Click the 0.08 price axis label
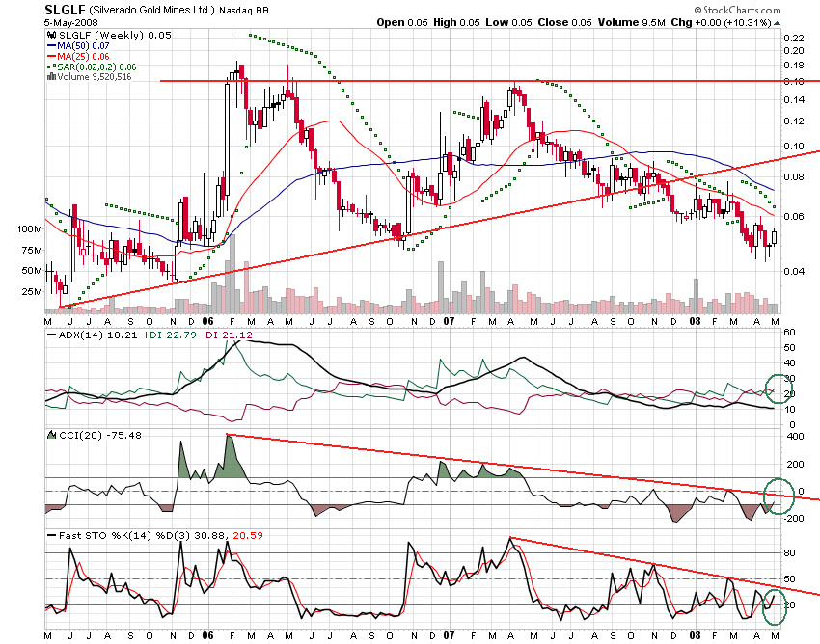 pyautogui.click(x=793, y=176)
